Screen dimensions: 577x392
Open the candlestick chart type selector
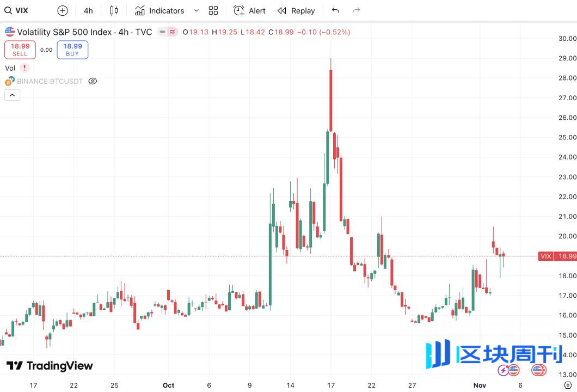pyautogui.click(x=114, y=10)
